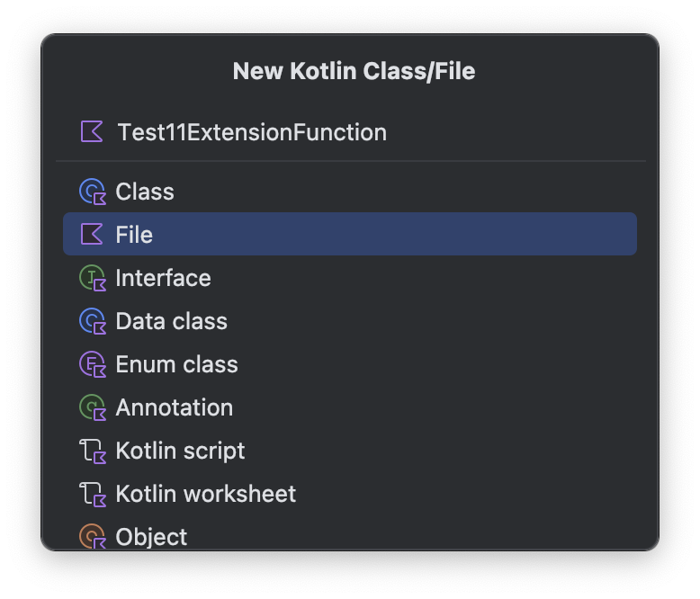
Task: Click the Kotlin script icon
Action: [93, 451]
